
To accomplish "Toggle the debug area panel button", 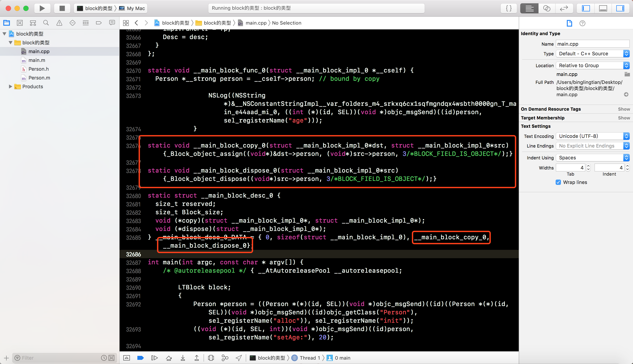I will click(603, 8).
